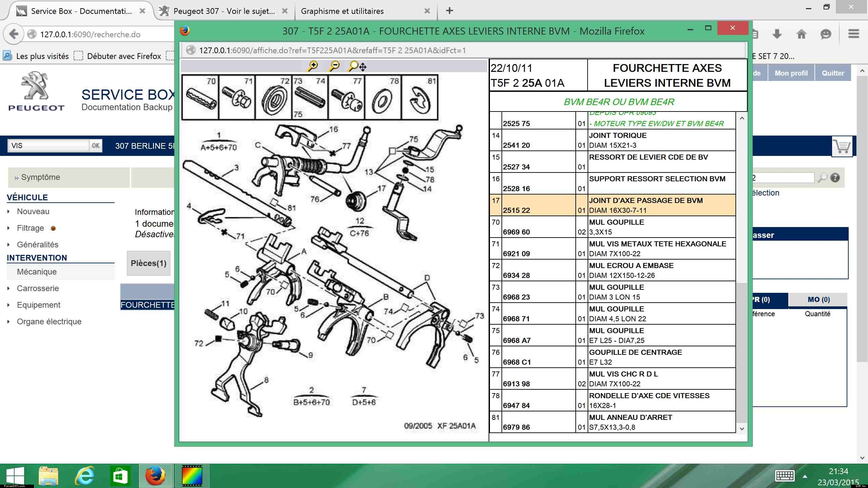The height and width of the screenshot is (488, 868).
Task: Click the search magnifier next to reference field
Action: click(822, 178)
